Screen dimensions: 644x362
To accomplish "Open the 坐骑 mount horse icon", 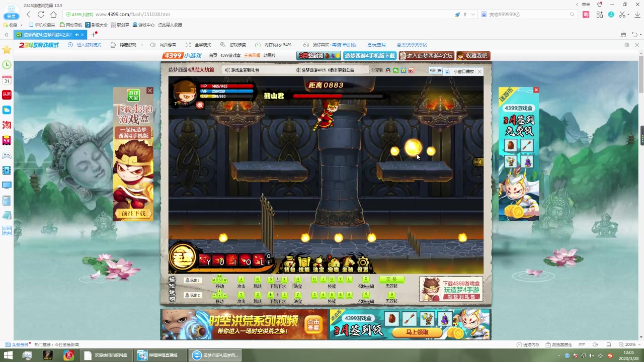I will (348, 263).
